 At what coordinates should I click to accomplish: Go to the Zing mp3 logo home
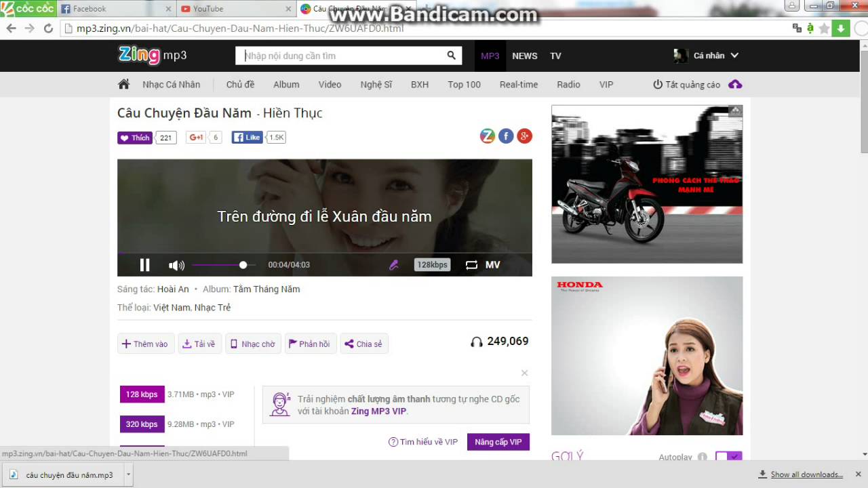pos(153,55)
